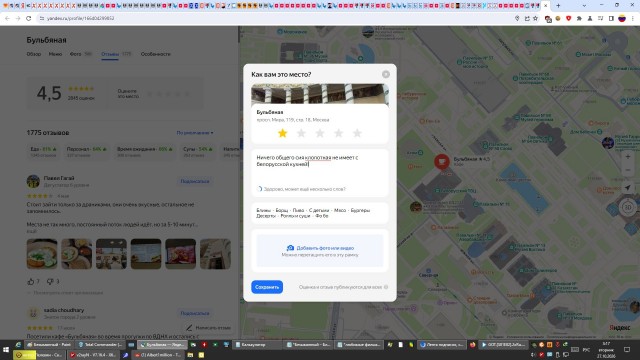Select the 'Роллы и суши' suggestion tag

pyautogui.click(x=296, y=216)
